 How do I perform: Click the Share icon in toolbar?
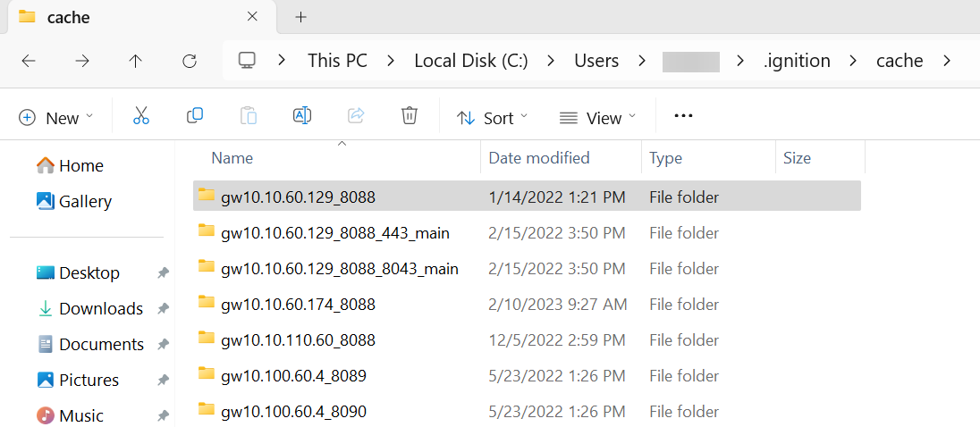click(x=356, y=115)
